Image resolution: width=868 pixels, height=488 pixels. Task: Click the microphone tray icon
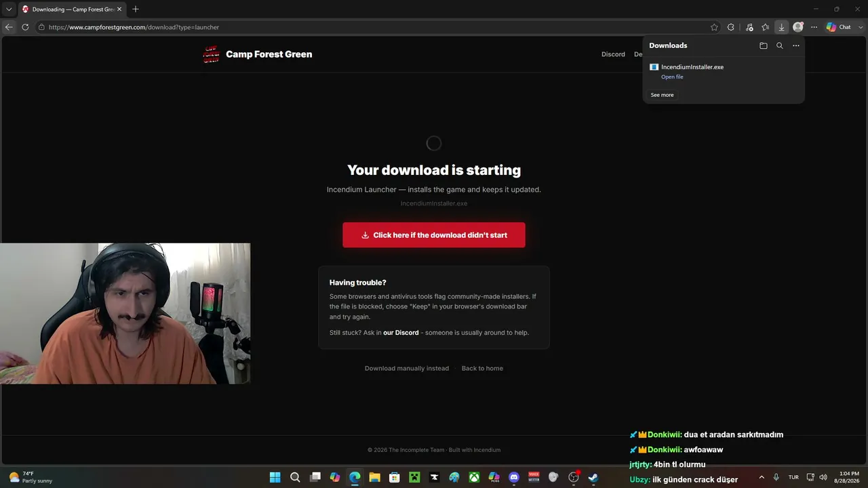[x=776, y=477]
